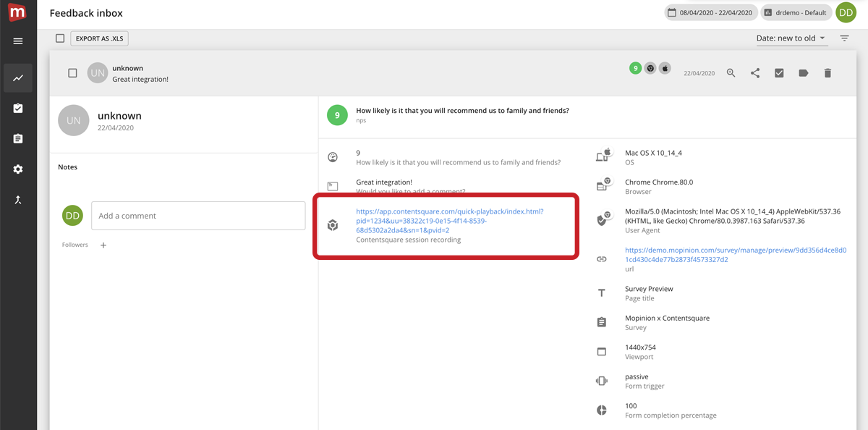
Task: Open the date range picker 08/04/2020 - 22/04/2020
Action: pos(710,13)
